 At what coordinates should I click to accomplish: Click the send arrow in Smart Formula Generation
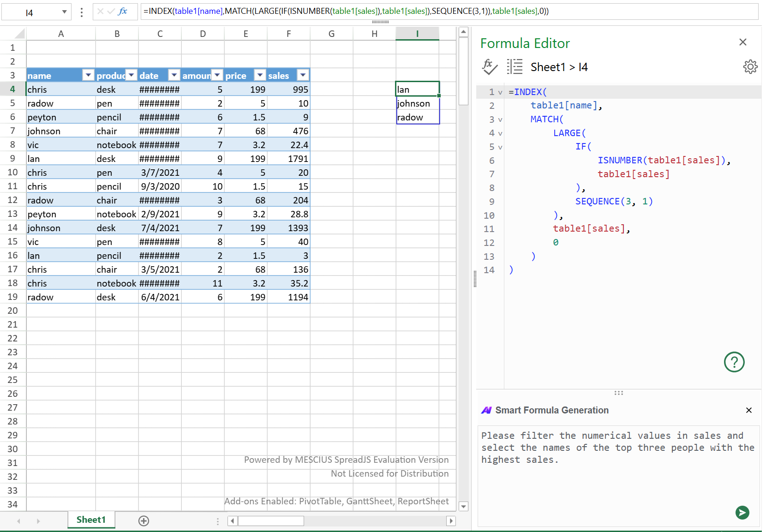(x=742, y=513)
